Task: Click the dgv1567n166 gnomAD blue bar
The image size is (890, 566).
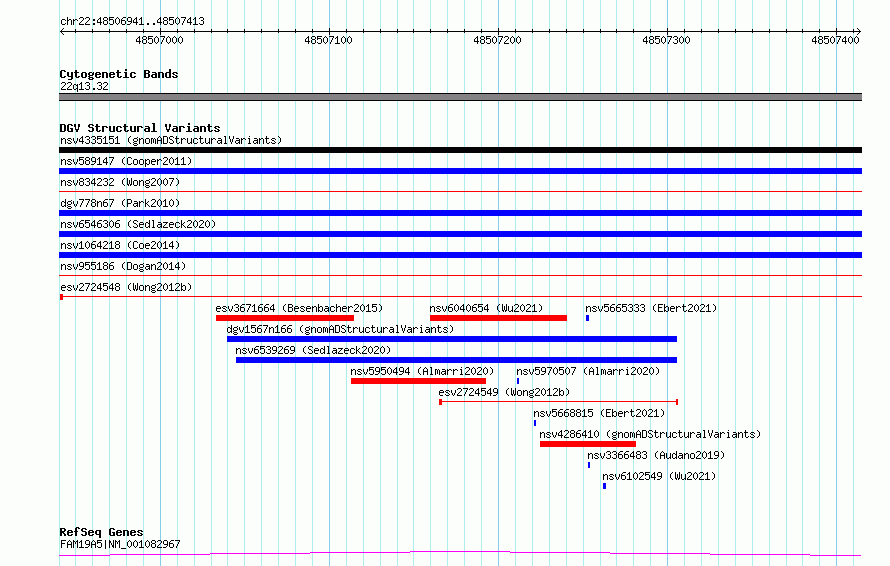Action: pyautogui.click(x=452, y=339)
